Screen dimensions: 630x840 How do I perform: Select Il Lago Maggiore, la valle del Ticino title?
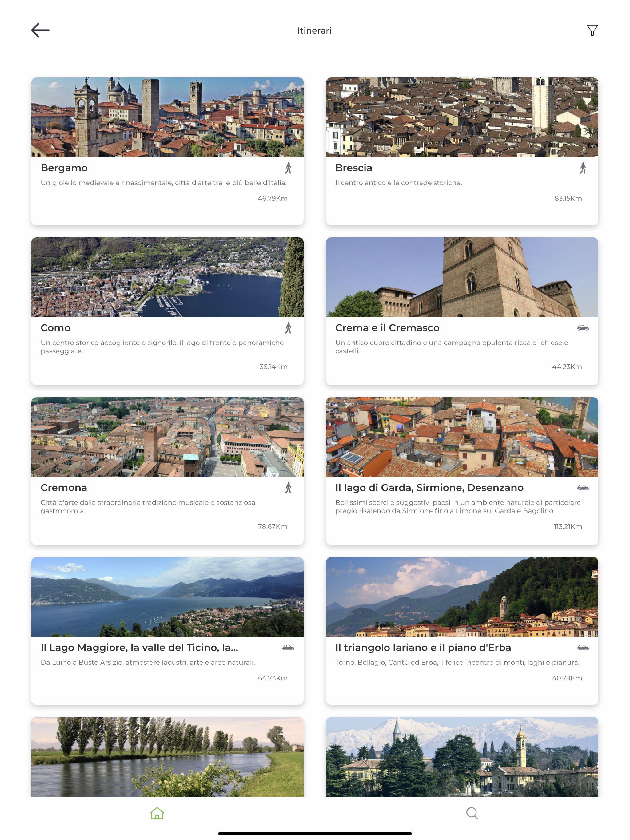(x=139, y=648)
